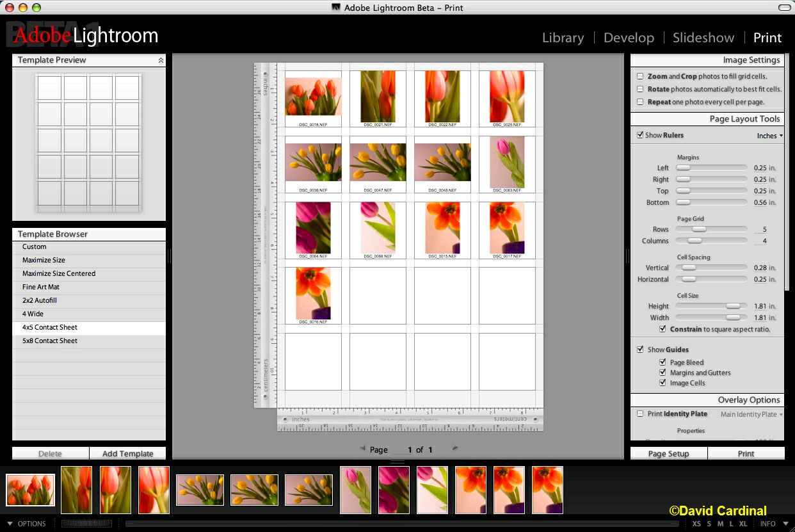Collapse the Template Preview panel arrow
The width and height of the screenshot is (795, 532).
(x=161, y=60)
